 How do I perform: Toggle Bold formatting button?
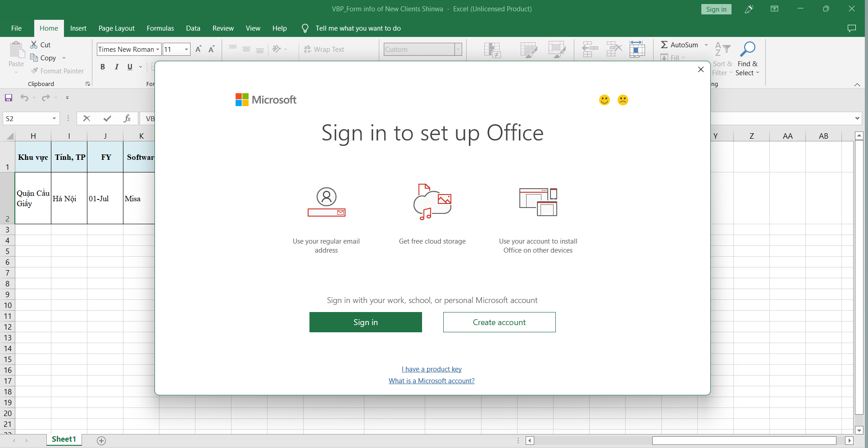point(103,67)
